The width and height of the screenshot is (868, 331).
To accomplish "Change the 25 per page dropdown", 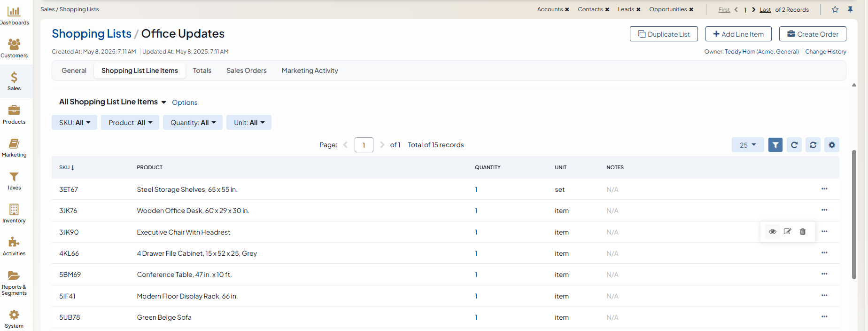I will [x=747, y=145].
